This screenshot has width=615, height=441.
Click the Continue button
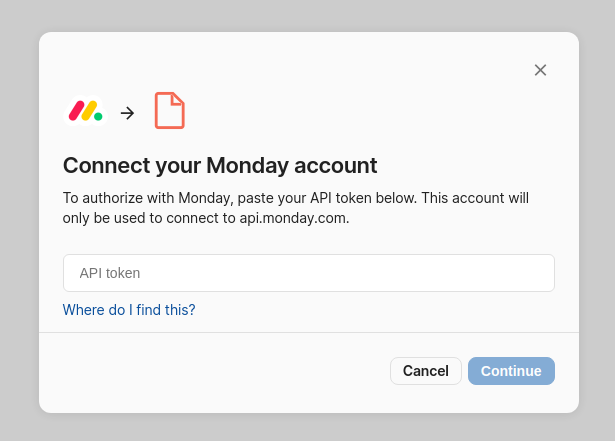511,371
